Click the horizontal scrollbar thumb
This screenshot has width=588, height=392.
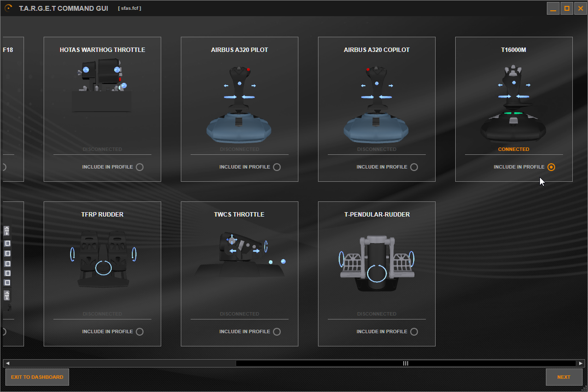click(x=405, y=364)
